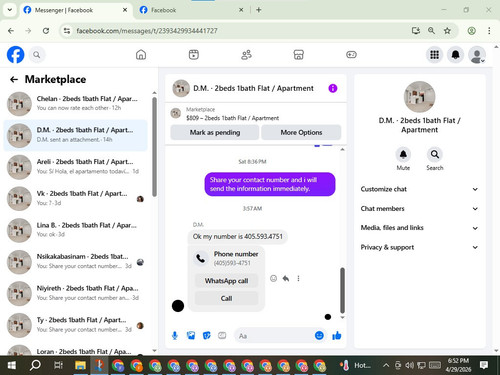Open Vk's apartment conversation
Viewport: 500px width, 375px height.
tap(75, 199)
